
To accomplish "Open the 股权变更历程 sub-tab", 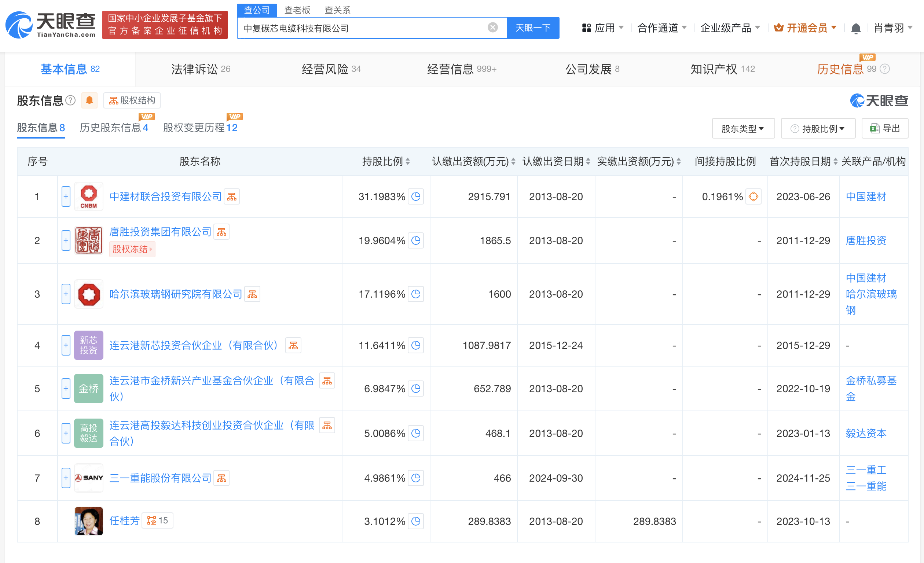I will click(x=200, y=128).
